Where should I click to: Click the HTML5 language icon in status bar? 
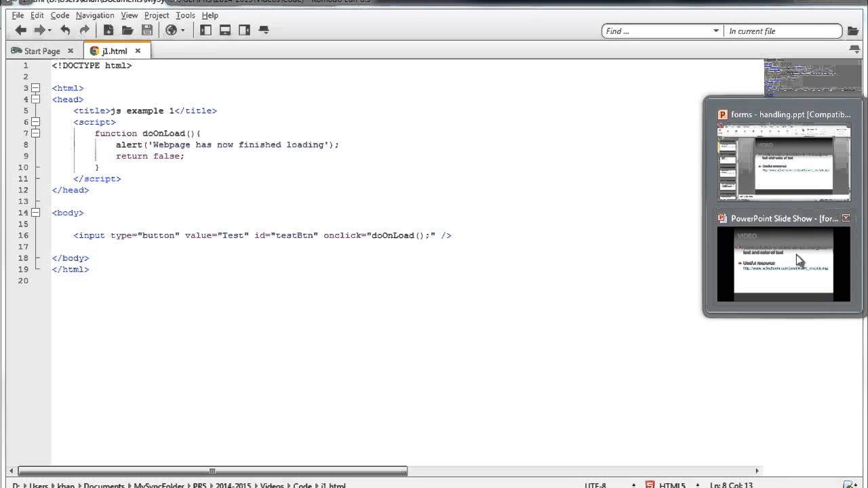click(650, 485)
